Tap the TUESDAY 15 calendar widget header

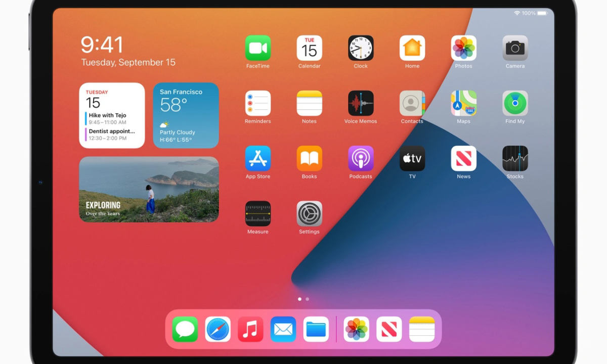point(97,99)
